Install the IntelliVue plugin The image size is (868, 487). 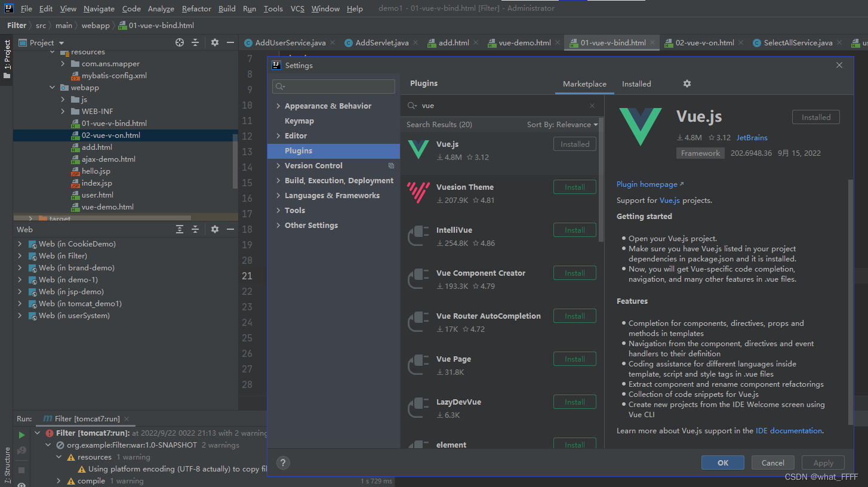click(x=575, y=230)
